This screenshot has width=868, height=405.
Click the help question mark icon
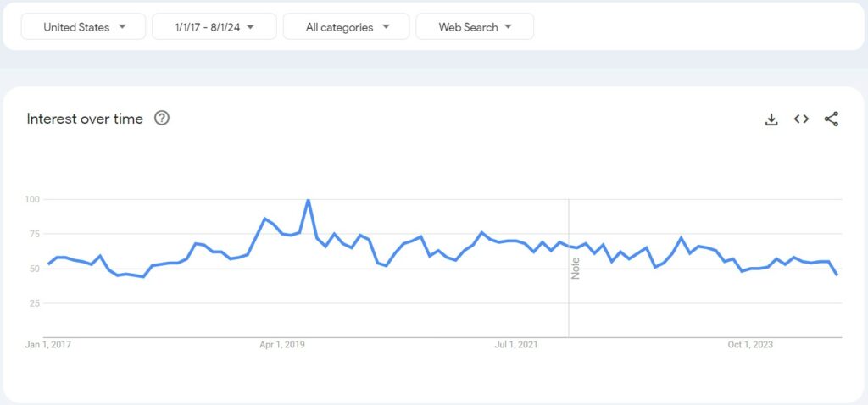tap(162, 119)
